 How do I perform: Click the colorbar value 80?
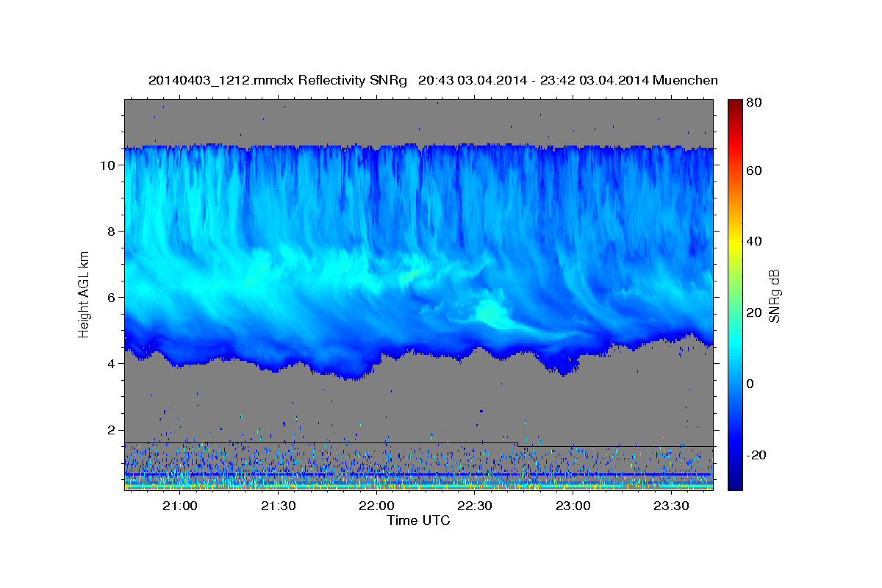click(x=756, y=102)
